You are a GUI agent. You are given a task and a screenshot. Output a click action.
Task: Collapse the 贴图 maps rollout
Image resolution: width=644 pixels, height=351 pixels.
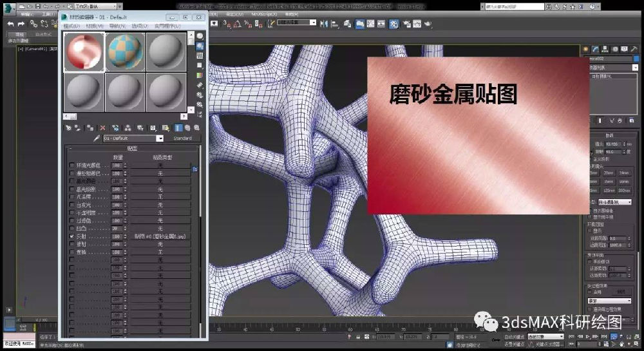(x=133, y=148)
